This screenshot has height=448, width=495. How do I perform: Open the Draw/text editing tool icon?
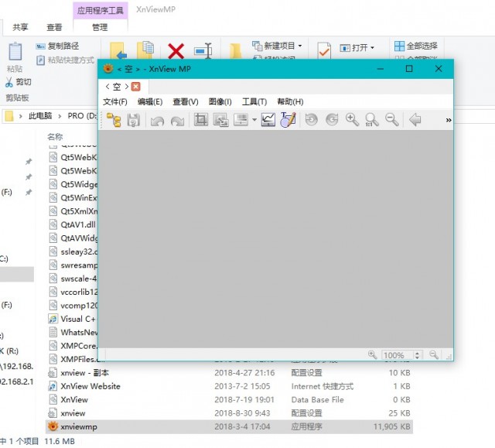(x=288, y=120)
